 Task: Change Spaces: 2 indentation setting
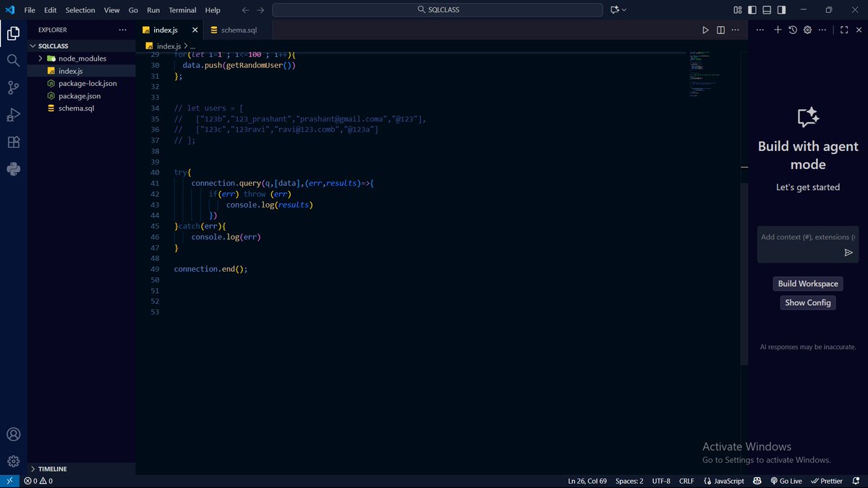click(x=629, y=481)
